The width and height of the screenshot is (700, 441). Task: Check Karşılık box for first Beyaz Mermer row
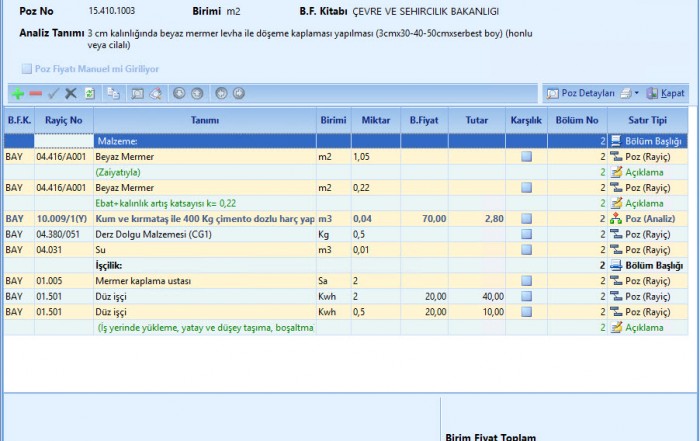(526, 157)
